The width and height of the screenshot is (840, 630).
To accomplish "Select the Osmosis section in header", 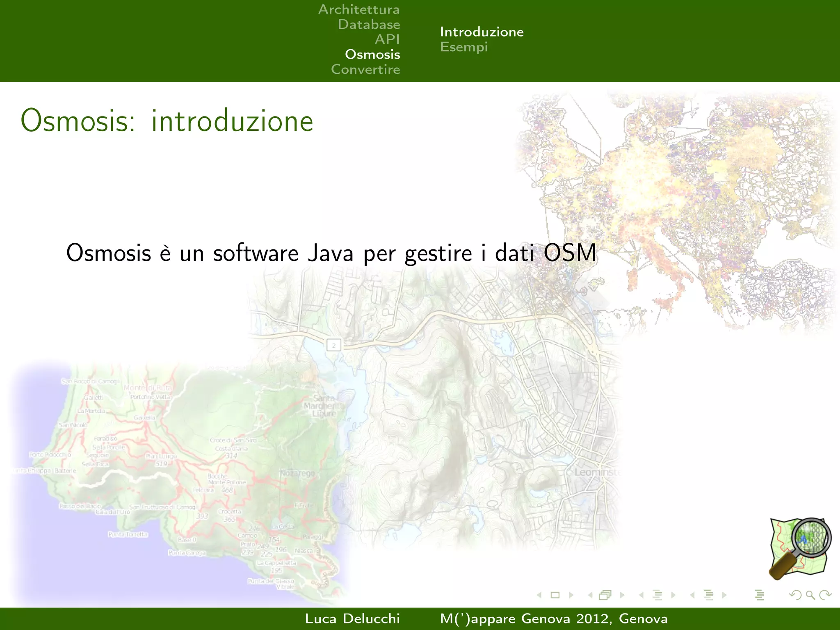I will click(x=372, y=54).
